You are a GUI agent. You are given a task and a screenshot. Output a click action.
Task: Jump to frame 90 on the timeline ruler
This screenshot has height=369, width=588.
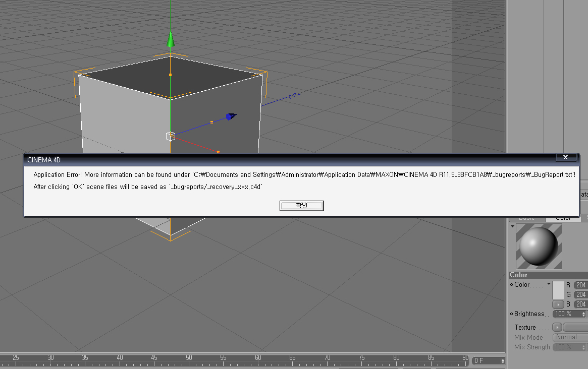click(465, 358)
